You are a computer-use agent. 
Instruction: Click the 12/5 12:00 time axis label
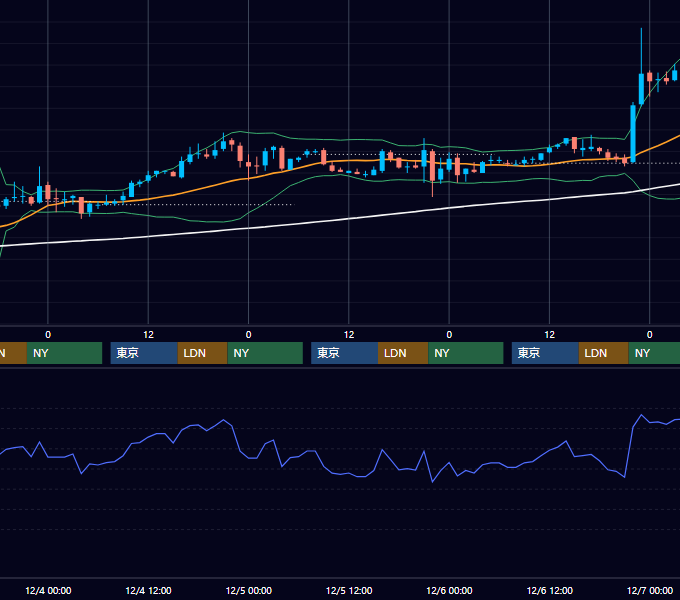(x=349, y=590)
